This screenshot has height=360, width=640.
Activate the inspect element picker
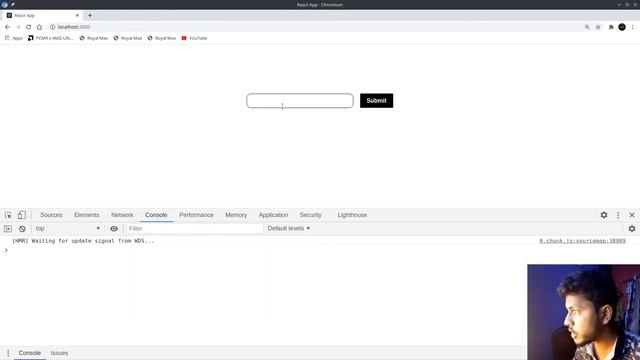click(8, 215)
